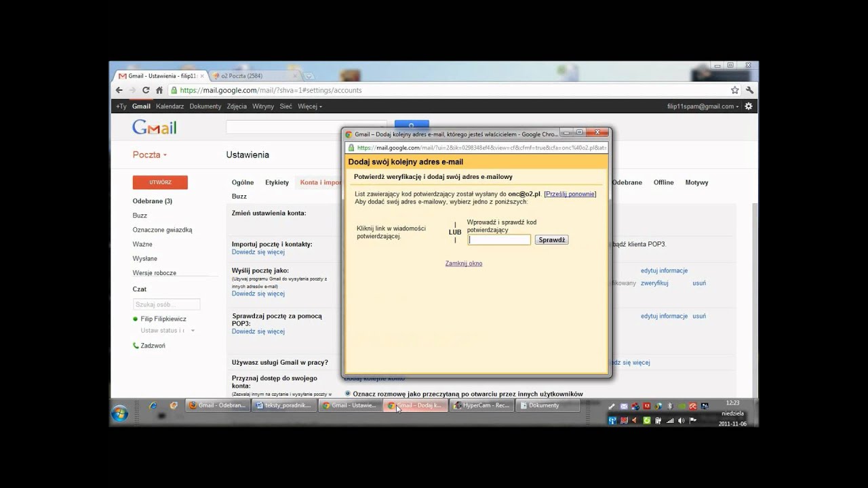
Task: Click the Sprawdź button in the popup
Action: point(552,240)
